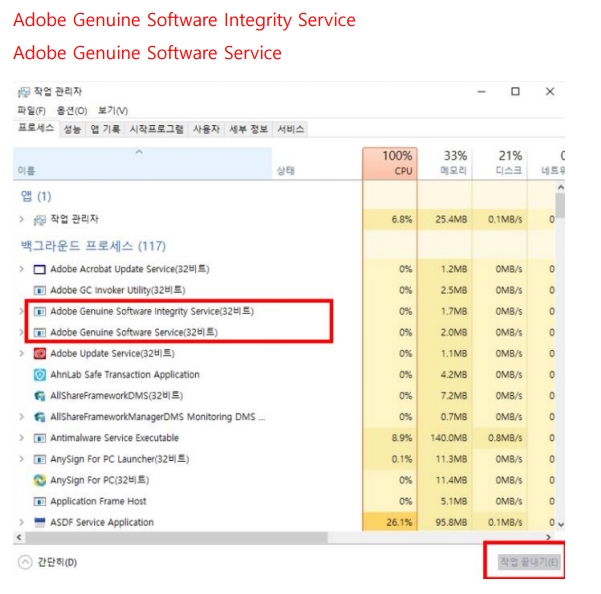Switch to the 프로세스 tab
This screenshot has width=601, height=594.
pyautogui.click(x=36, y=128)
